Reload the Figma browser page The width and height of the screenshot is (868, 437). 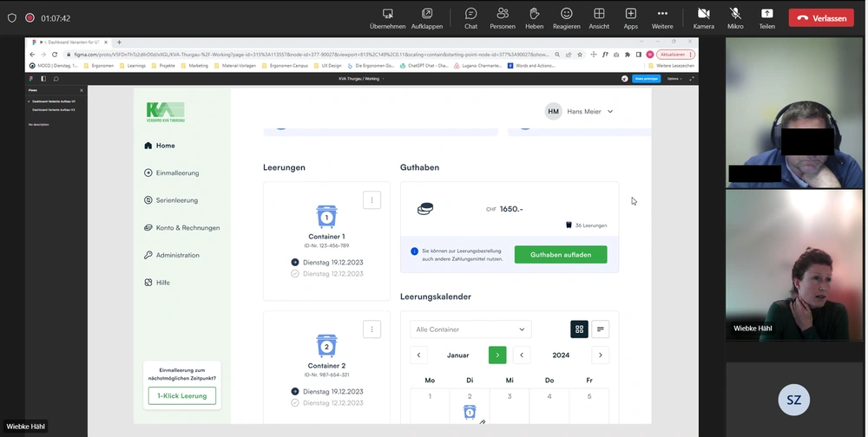pos(54,55)
